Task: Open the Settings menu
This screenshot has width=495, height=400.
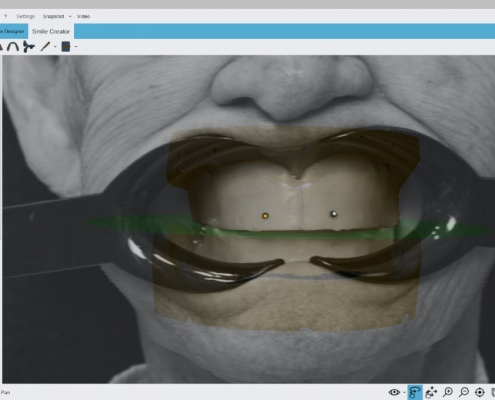Action: 25,16
